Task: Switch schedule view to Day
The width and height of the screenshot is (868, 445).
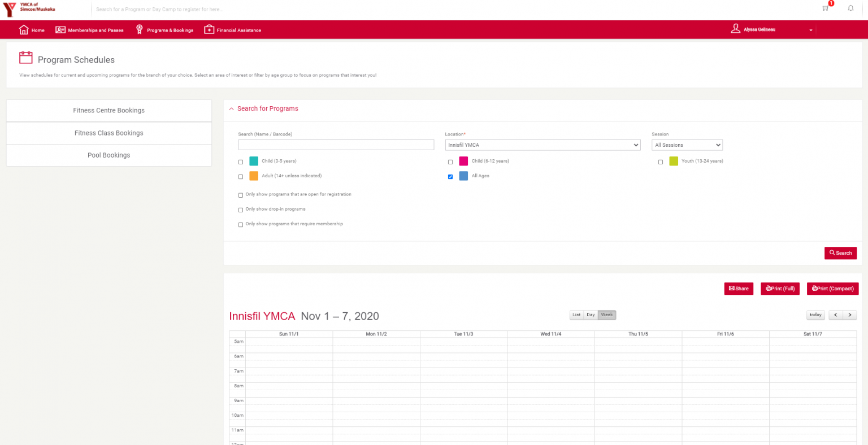Action: point(590,315)
